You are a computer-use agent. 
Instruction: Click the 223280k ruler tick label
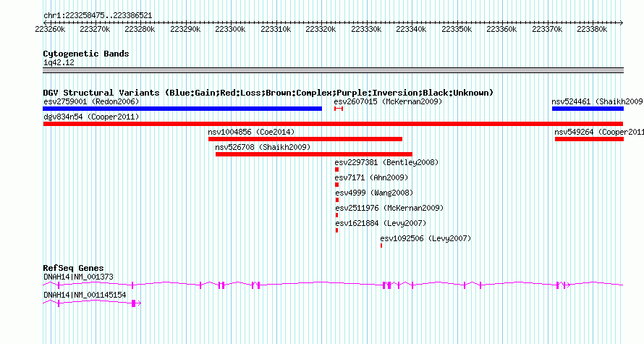(140, 29)
